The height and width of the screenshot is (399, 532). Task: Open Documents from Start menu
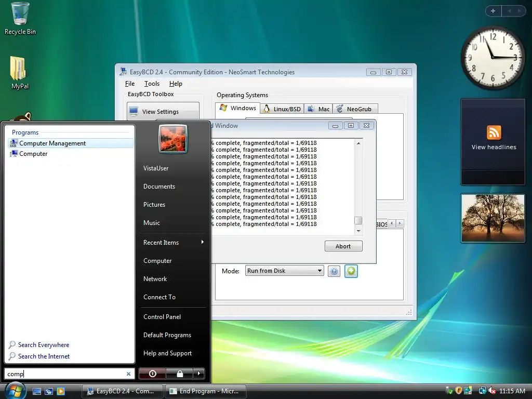point(159,187)
